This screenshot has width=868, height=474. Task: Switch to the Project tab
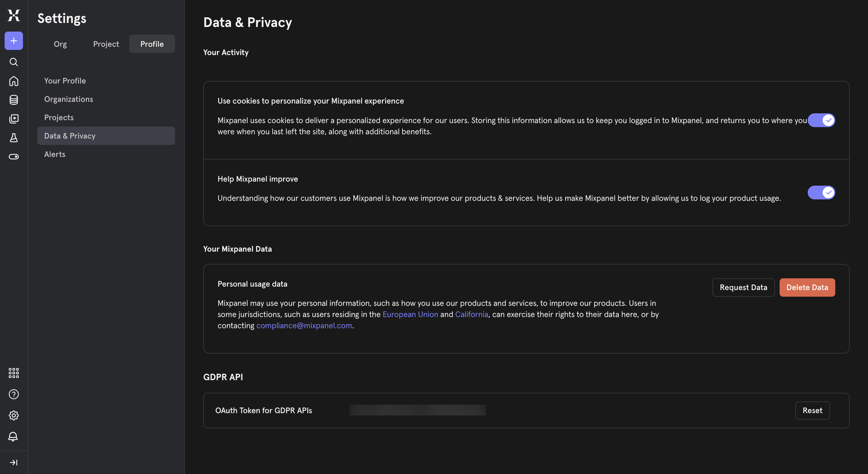point(106,44)
